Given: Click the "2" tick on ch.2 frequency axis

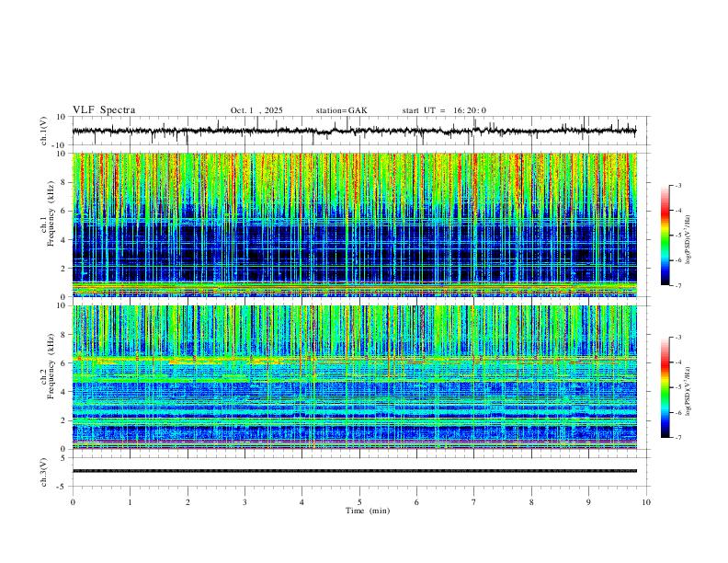Looking at the screenshot, I should tap(64, 420).
